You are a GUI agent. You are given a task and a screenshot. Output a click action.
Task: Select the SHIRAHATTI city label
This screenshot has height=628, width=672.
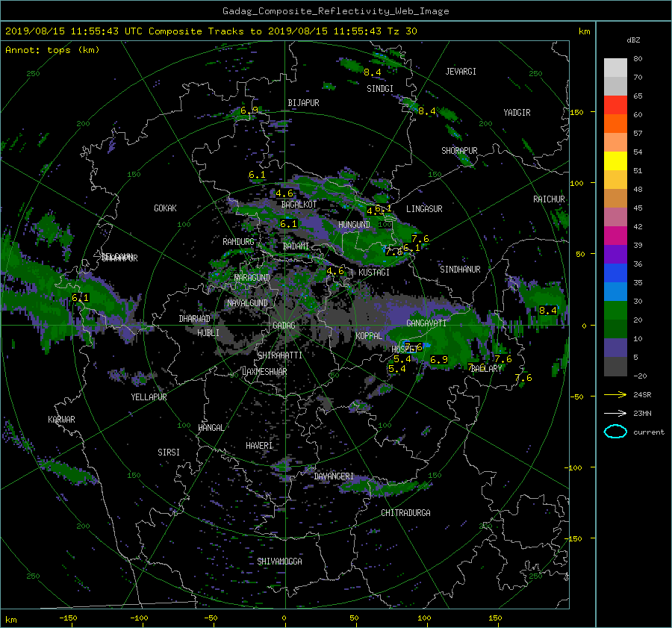pos(280,355)
